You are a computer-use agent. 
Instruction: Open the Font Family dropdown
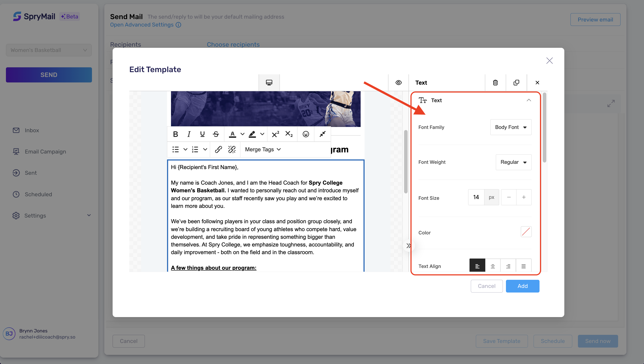(x=511, y=127)
